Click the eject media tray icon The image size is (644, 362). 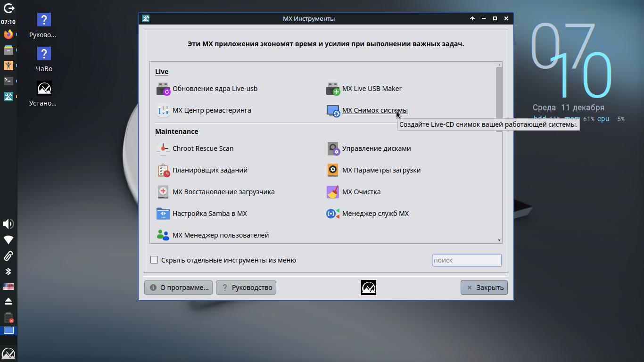point(8,301)
